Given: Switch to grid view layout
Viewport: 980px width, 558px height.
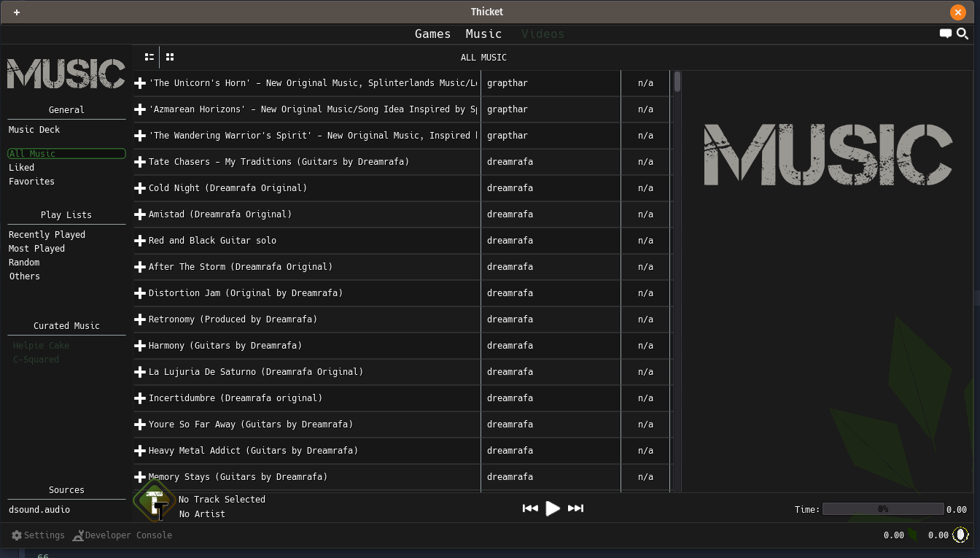Looking at the screenshot, I should click(170, 57).
